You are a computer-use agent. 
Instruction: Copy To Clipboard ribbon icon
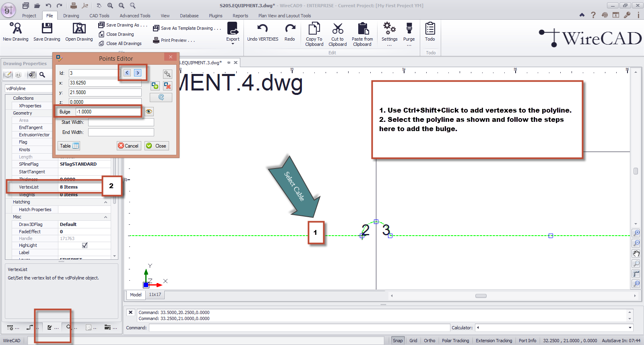pyautogui.click(x=314, y=29)
